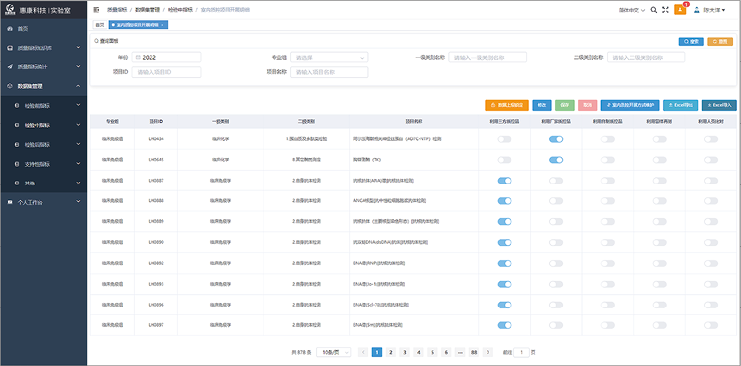This screenshot has width=741, height=366.
Task: Click the 室内质控开展方式维护 button
Action: click(x=630, y=105)
